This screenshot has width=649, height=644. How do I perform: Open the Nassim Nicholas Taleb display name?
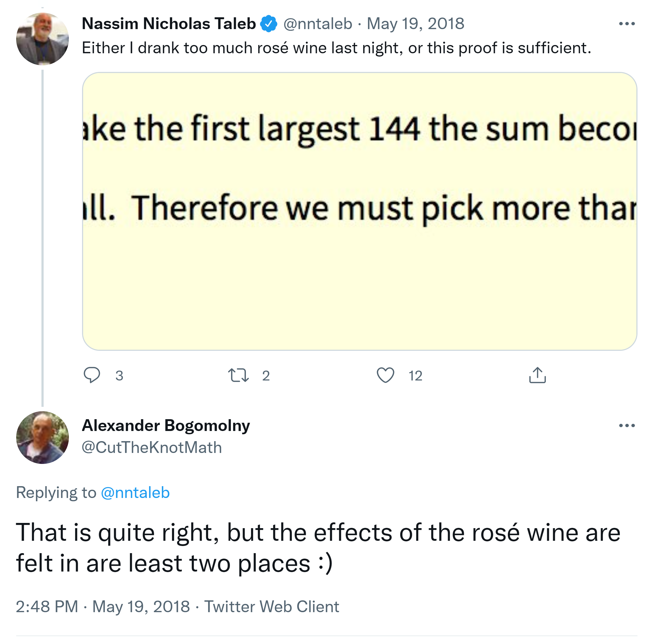[x=169, y=24]
